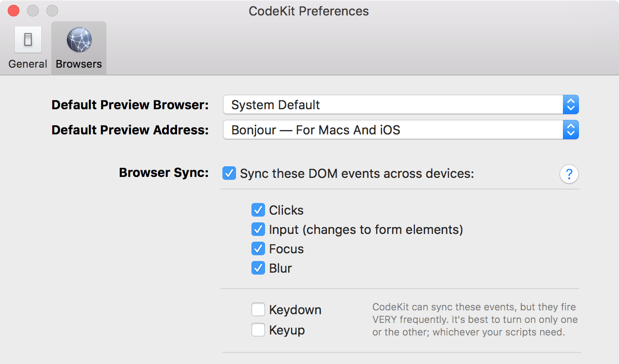Image resolution: width=619 pixels, height=364 pixels.
Task: Select the Browsers globe icon
Action: click(79, 40)
